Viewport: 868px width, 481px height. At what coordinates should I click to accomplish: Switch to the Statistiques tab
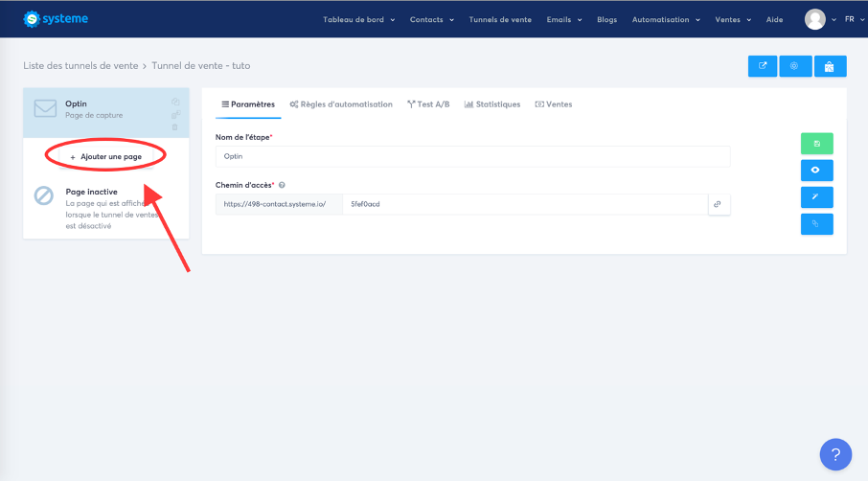[x=492, y=104]
